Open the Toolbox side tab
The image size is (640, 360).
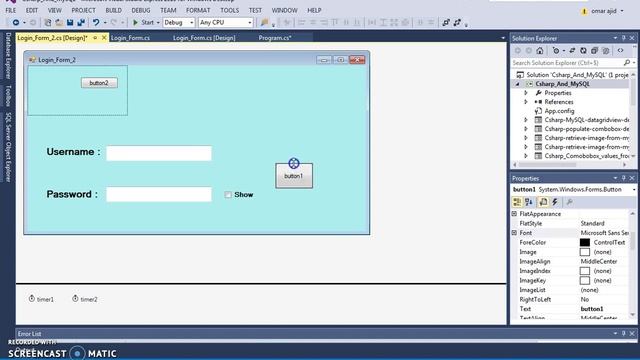[8, 96]
